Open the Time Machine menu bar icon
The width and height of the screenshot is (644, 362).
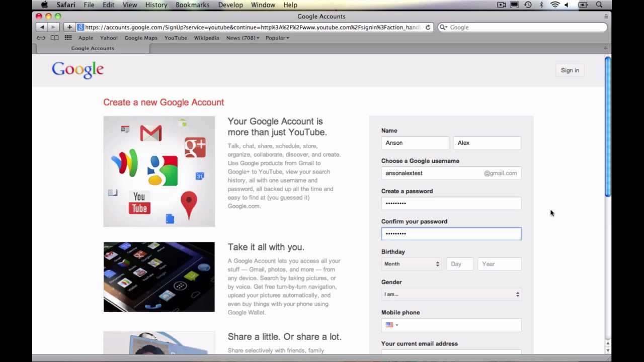[528, 5]
